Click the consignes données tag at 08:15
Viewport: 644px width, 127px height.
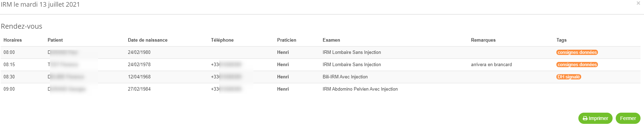[577, 65]
